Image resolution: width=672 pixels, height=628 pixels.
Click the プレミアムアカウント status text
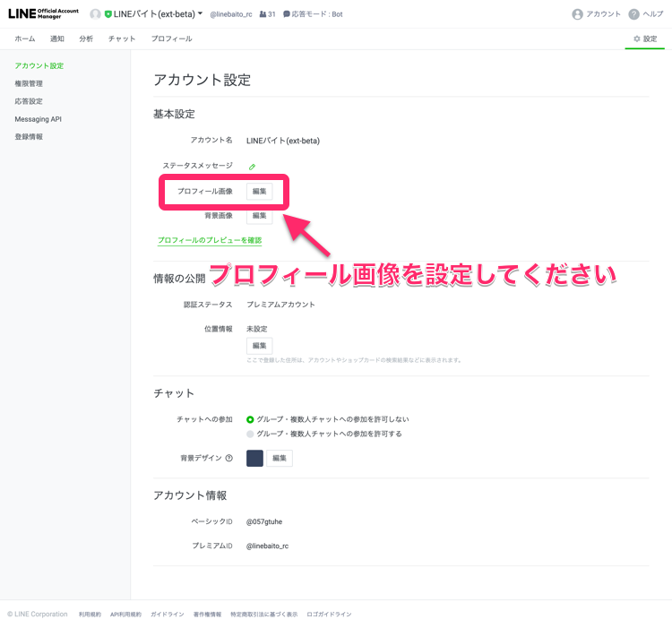click(x=280, y=305)
